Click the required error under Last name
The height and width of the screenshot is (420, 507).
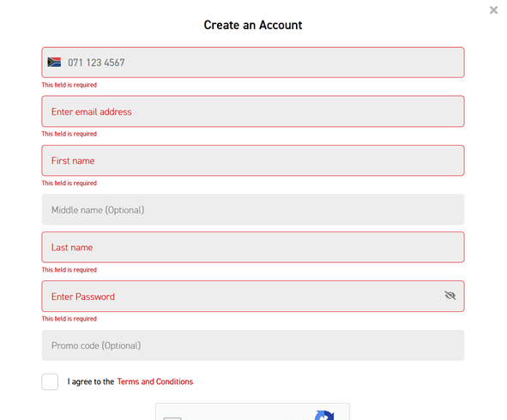[x=69, y=270]
